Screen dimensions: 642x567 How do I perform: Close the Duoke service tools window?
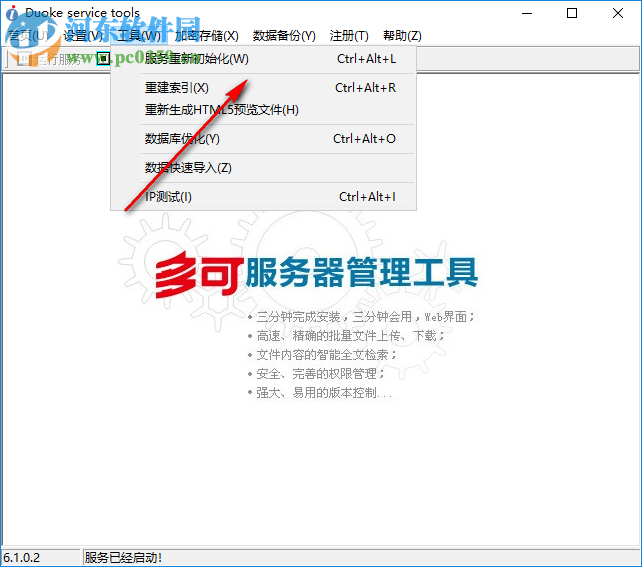[x=618, y=14]
